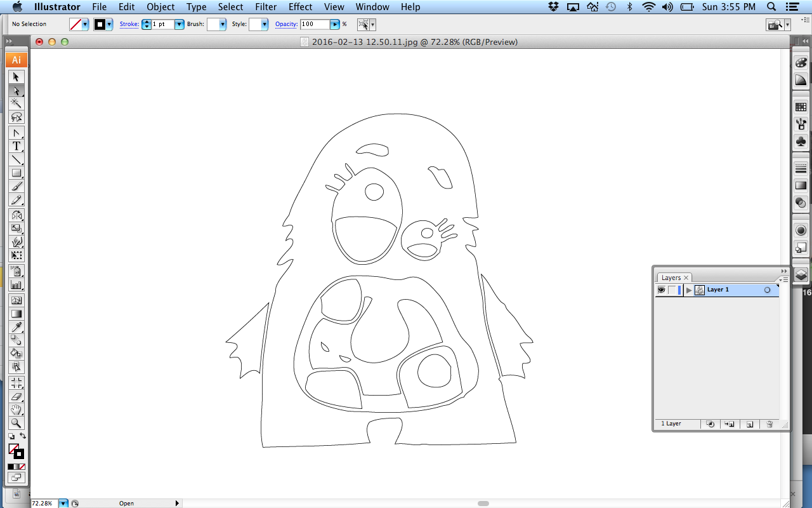Open the Object menu
The height and width of the screenshot is (508, 812).
coord(160,7)
